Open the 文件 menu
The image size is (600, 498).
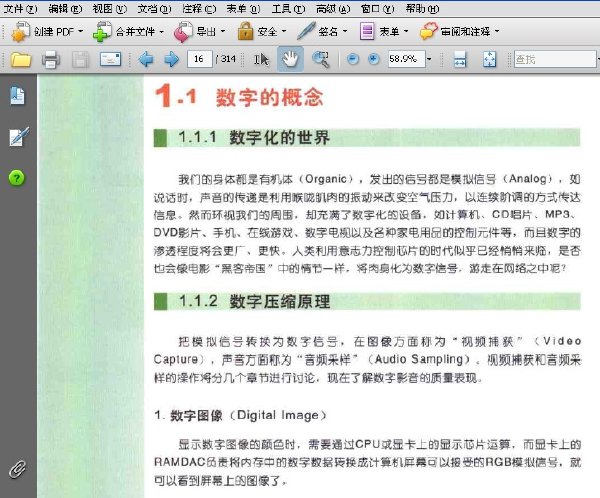[20, 8]
